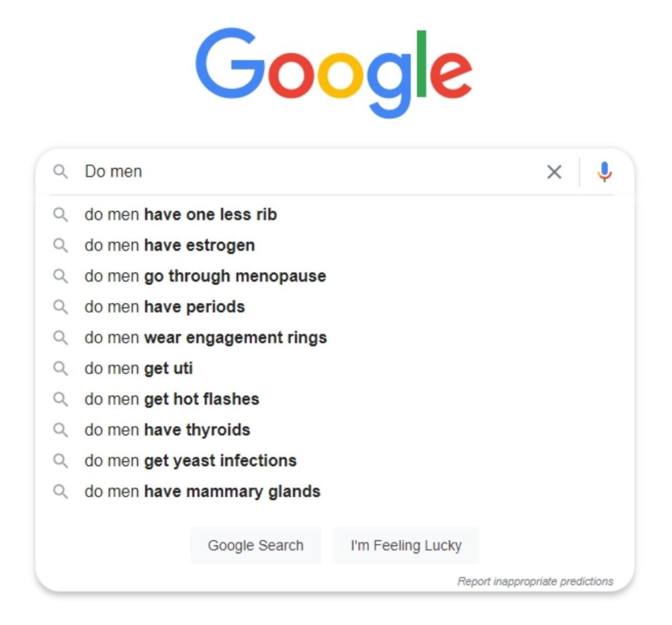Select suggestion 'do men have mammary glands'
The height and width of the screenshot is (625, 672).
point(202,491)
